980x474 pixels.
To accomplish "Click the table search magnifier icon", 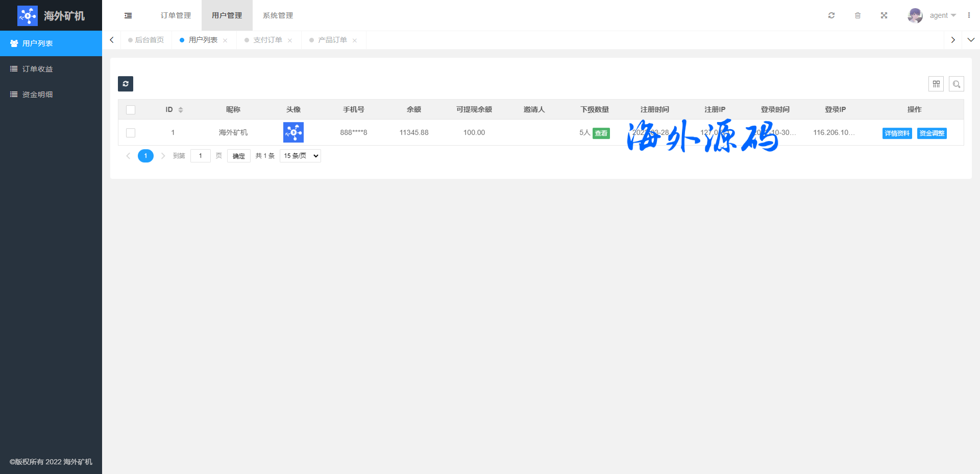I will (957, 84).
